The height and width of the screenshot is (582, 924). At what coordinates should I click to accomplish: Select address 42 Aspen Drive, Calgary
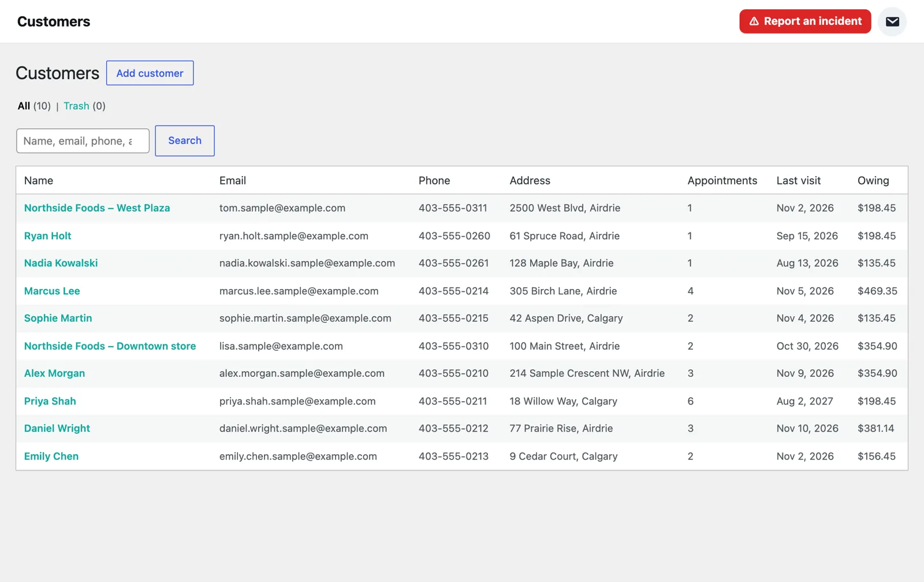(566, 318)
